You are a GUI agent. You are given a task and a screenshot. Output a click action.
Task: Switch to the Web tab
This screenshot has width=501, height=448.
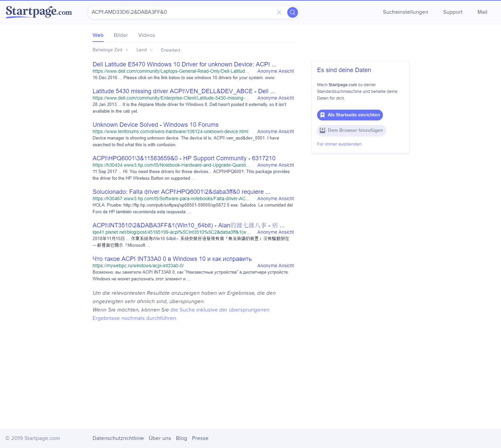coord(98,35)
